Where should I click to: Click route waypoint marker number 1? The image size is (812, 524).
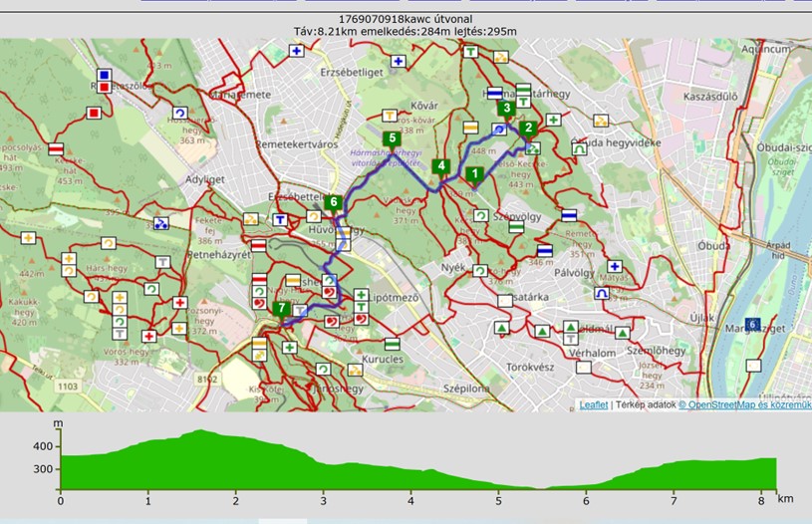(474, 174)
